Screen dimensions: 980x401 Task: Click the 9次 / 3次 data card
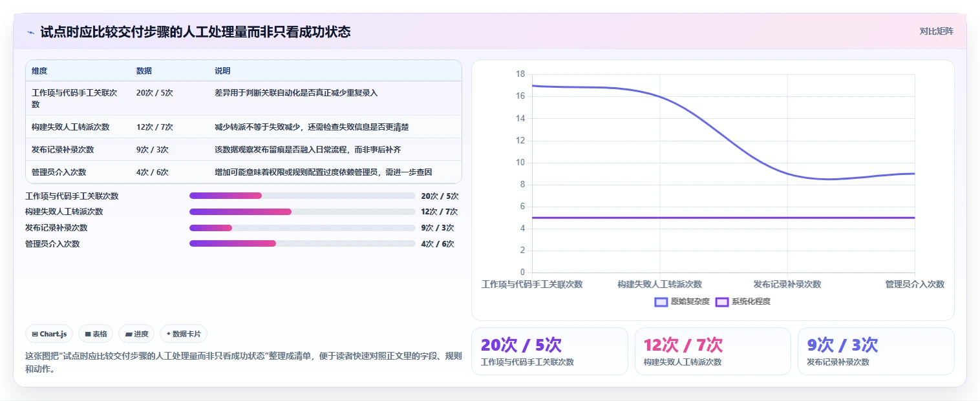(x=876, y=351)
